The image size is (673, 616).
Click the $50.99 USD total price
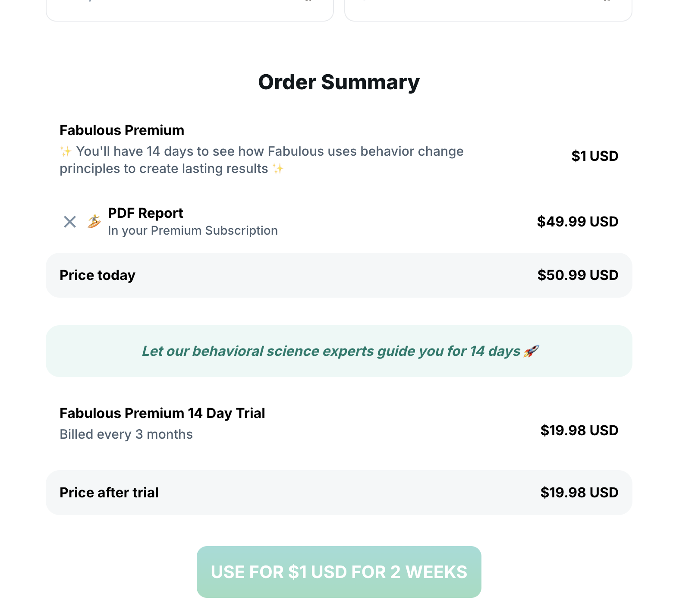577,275
